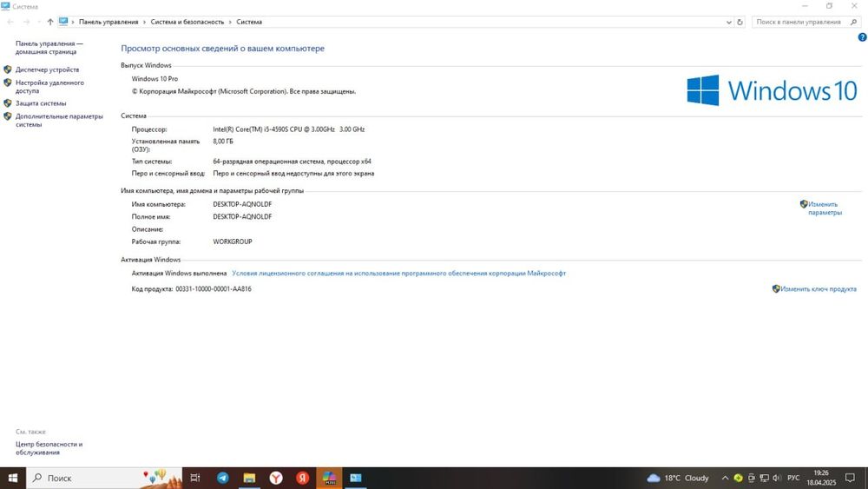
Task: Open Security and Maintenance center link
Action: [49, 448]
